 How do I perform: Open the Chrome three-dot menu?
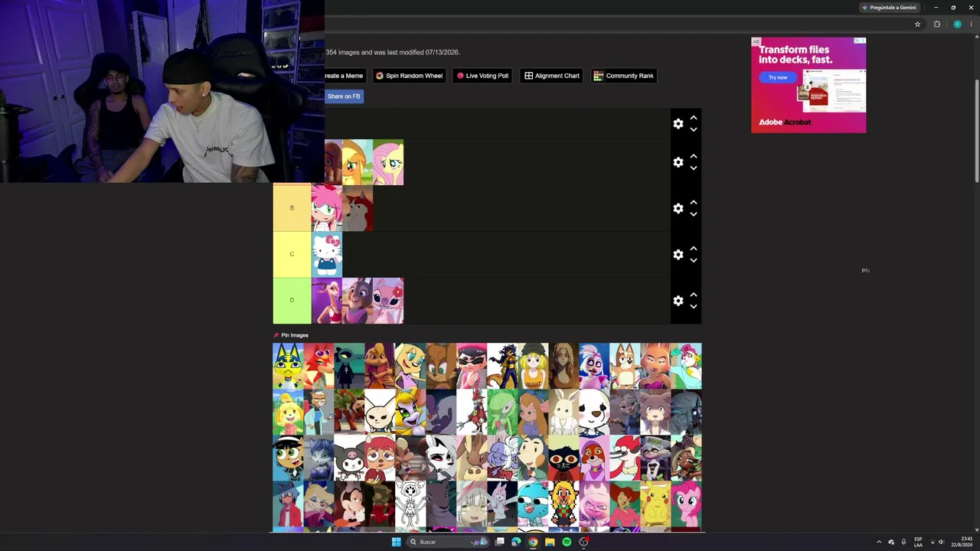tap(972, 24)
